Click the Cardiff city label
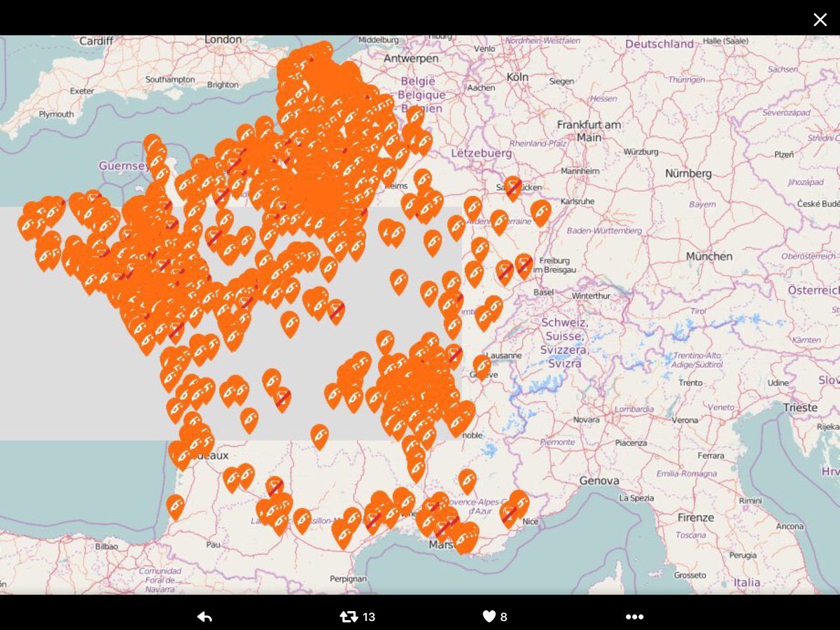Image resolution: width=840 pixels, height=630 pixels. (96, 41)
